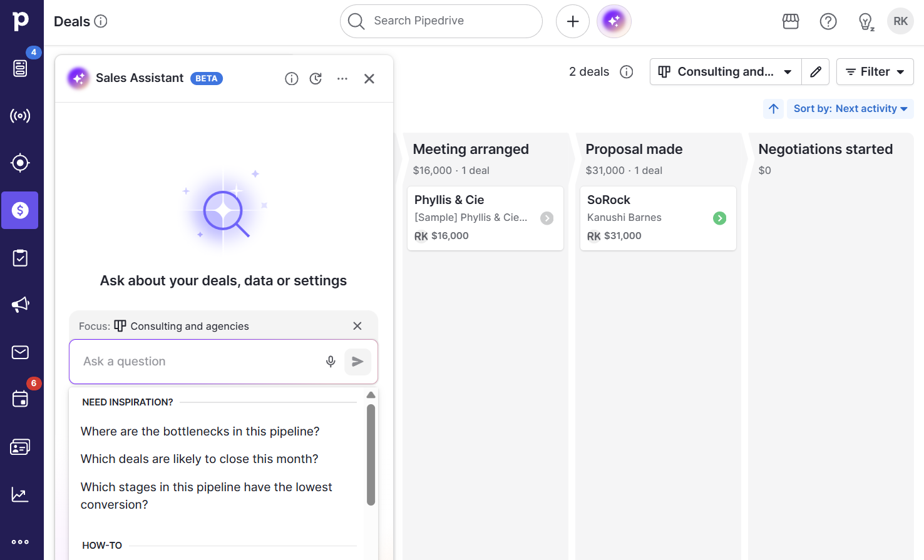This screenshot has height=560, width=924.
Task: Open the Consulting and agencies pipeline selector
Action: [x=725, y=71]
